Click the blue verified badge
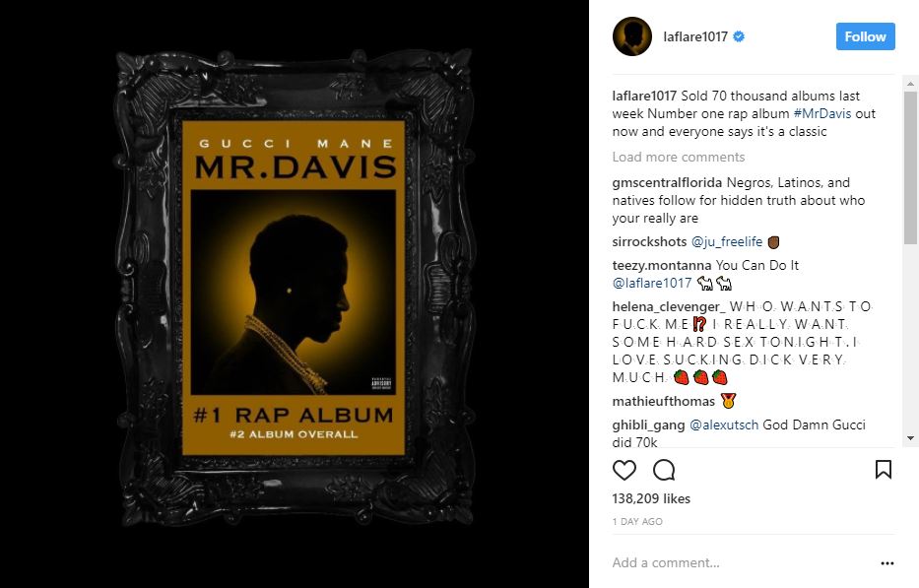 pyautogui.click(x=739, y=36)
